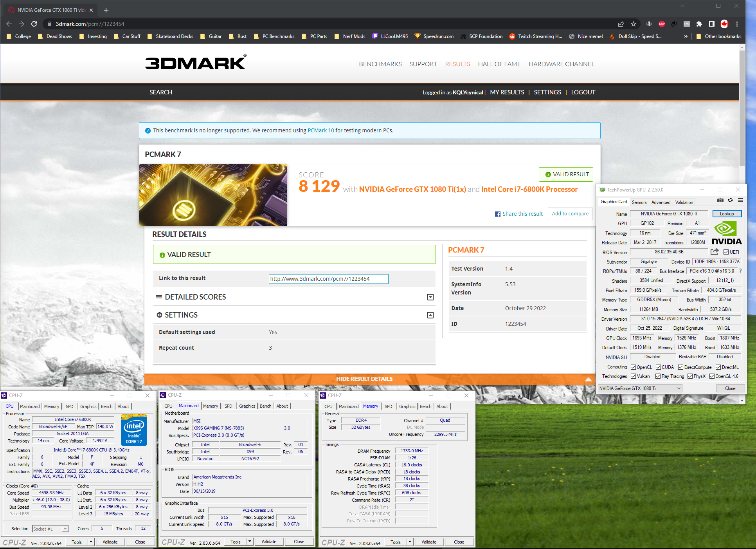
Task: Open Benchmarks menu on 3DMark
Action: [x=380, y=64]
